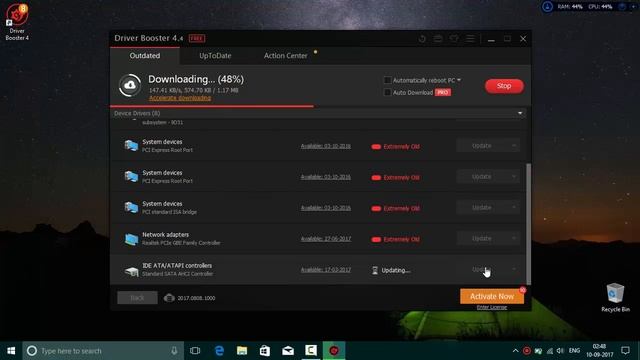Click the IDE ATA/ATAPI controllers device icon
This screenshot has width=640, height=360.
click(131, 270)
